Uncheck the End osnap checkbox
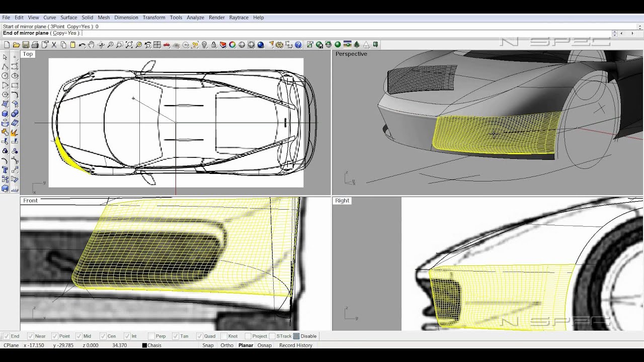This screenshot has width=644, height=362. pos(6,336)
